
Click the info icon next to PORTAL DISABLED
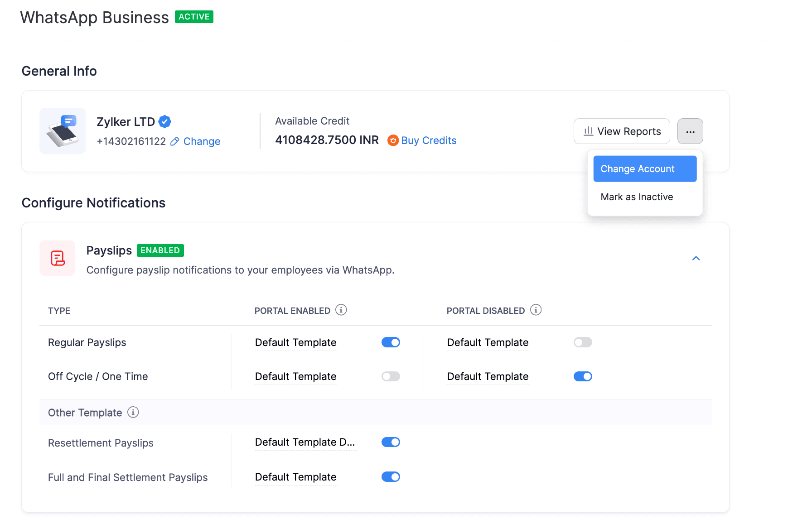tap(536, 310)
